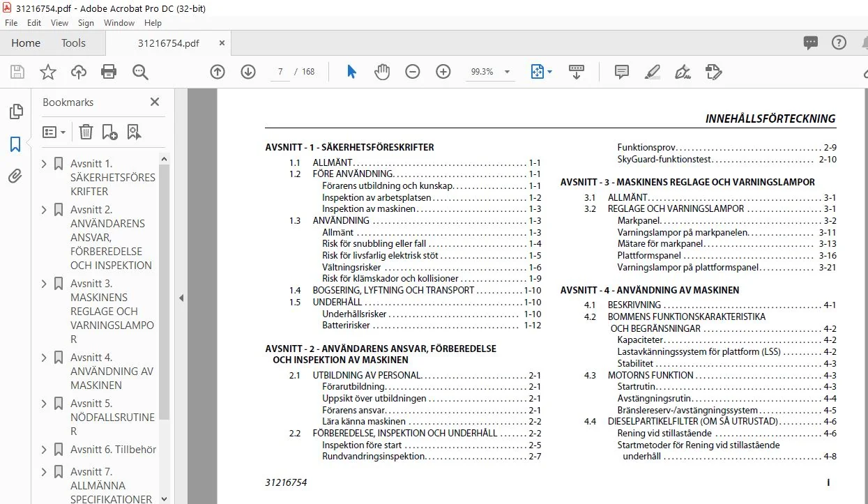Open bookmarks options dropdown menu
The width and height of the screenshot is (868, 504).
[54, 132]
